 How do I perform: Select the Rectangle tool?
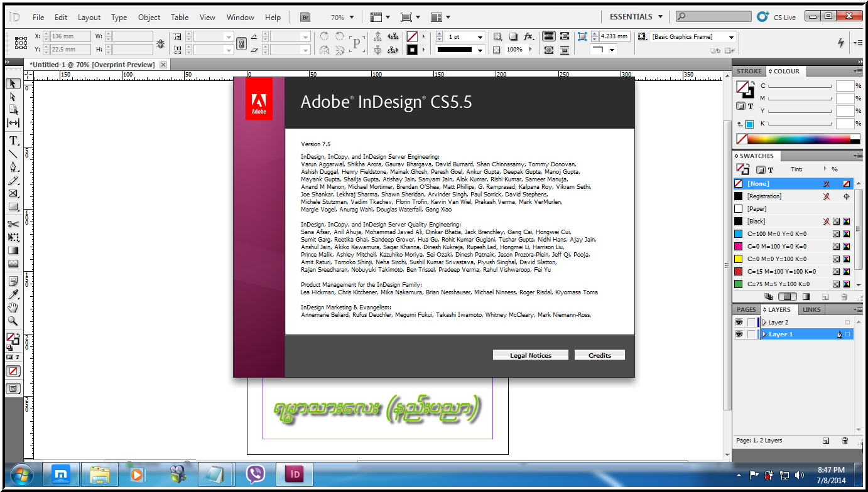coord(13,206)
